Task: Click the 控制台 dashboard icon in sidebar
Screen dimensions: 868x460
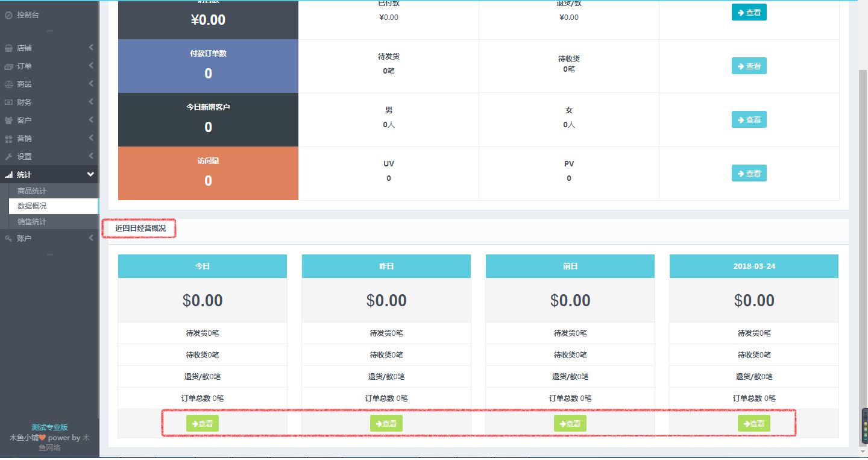Action: click(x=8, y=14)
